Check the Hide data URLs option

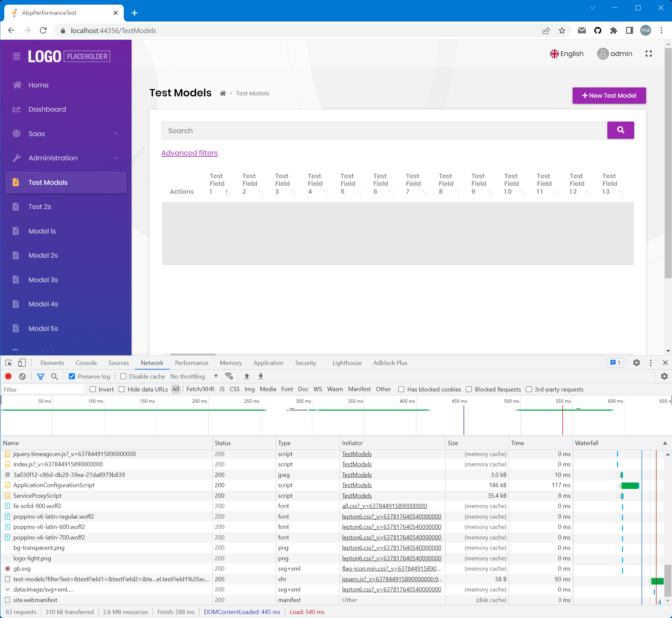[x=122, y=389]
